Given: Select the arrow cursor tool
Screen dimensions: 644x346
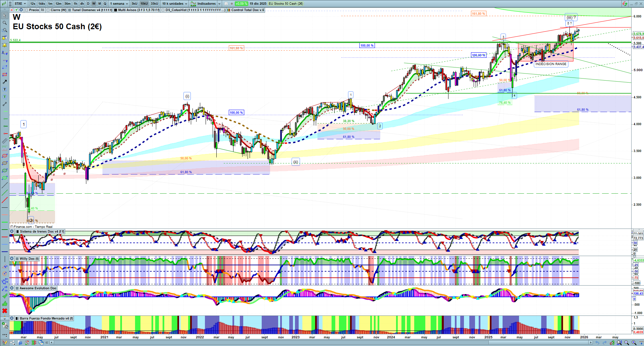Looking at the screenshot, I should click(x=5, y=15).
